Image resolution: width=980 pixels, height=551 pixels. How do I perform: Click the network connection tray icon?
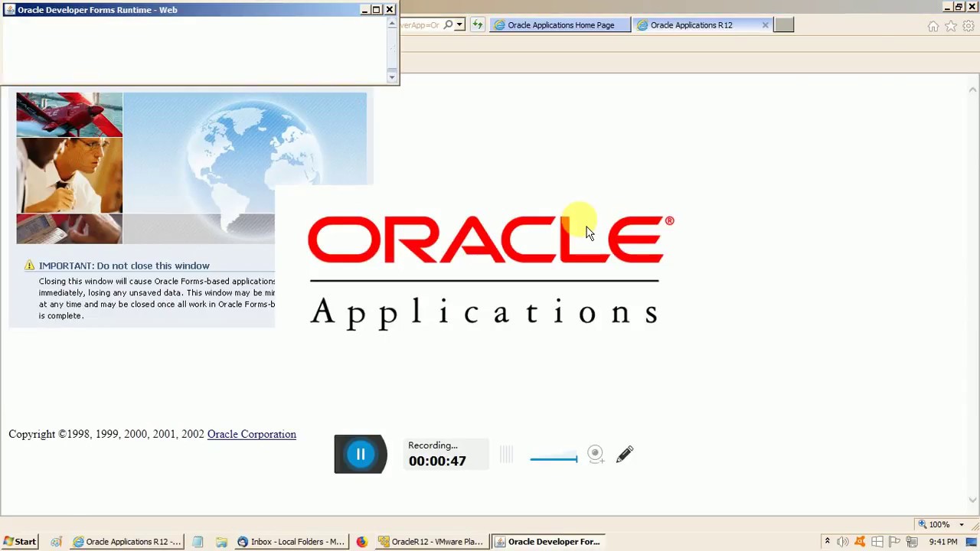point(911,542)
